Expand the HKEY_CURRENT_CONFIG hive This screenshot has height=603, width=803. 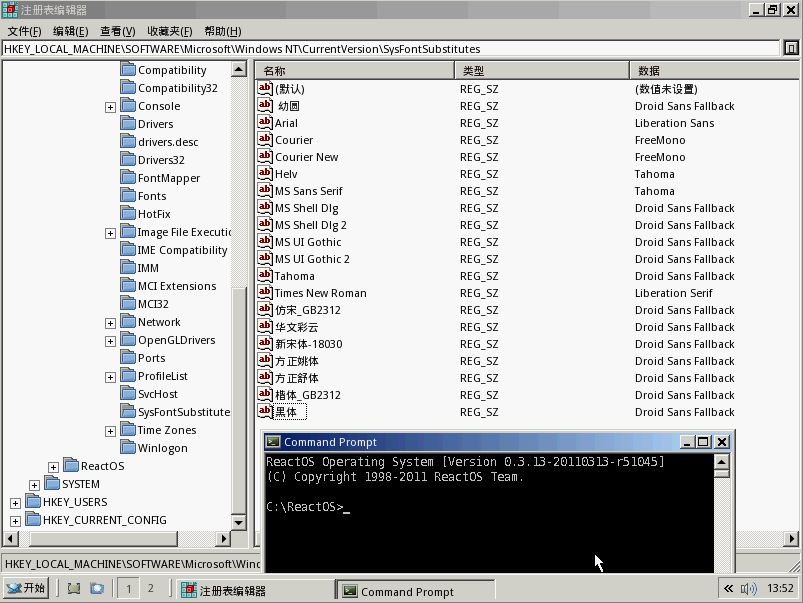(15, 521)
